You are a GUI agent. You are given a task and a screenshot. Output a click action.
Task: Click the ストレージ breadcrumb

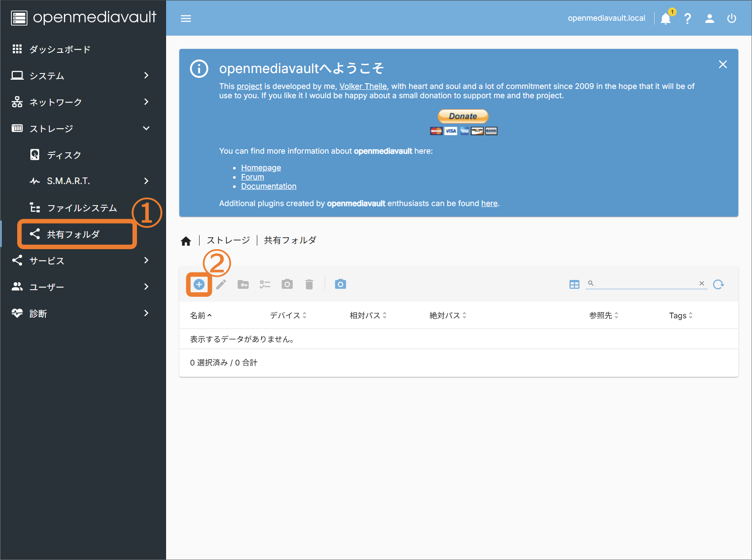228,240
